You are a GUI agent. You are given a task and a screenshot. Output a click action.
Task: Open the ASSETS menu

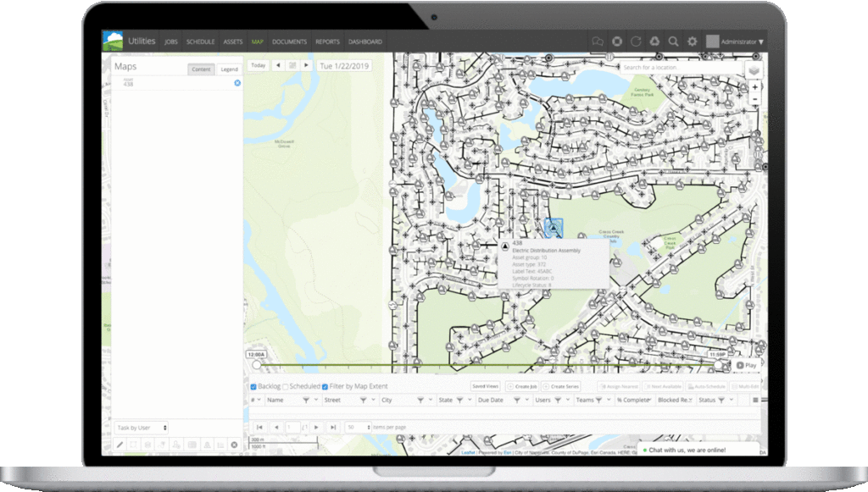pos(233,42)
